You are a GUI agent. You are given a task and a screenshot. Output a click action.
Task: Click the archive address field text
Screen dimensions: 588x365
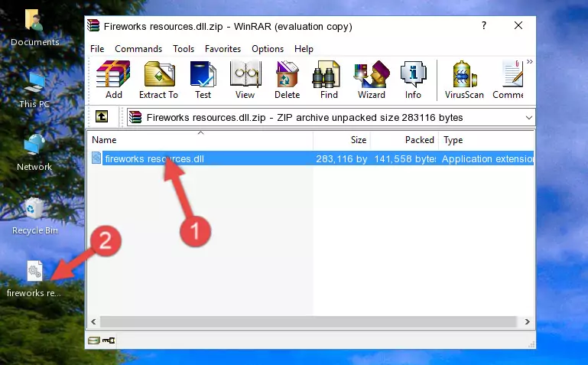[304, 118]
